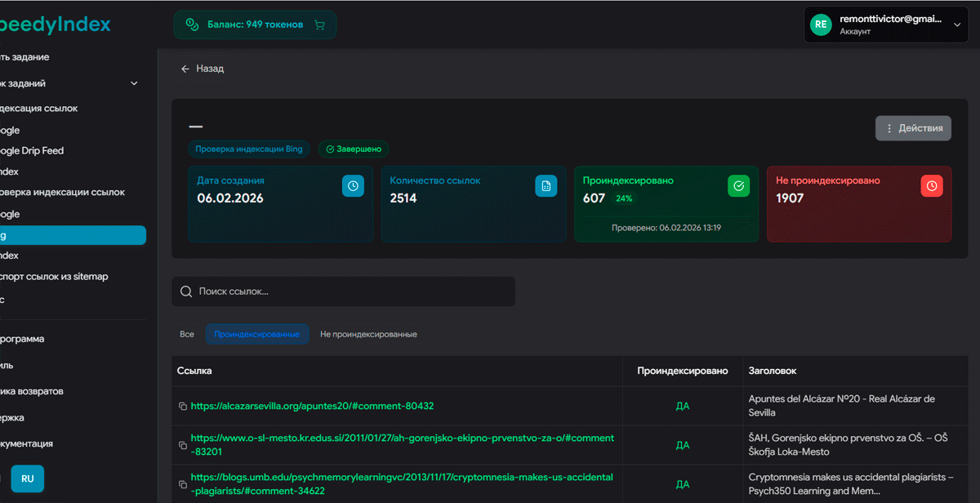The width and height of the screenshot is (980, 503).
Task: Click the green checkmark icon on indexed card
Action: click(x=738, y=186)
